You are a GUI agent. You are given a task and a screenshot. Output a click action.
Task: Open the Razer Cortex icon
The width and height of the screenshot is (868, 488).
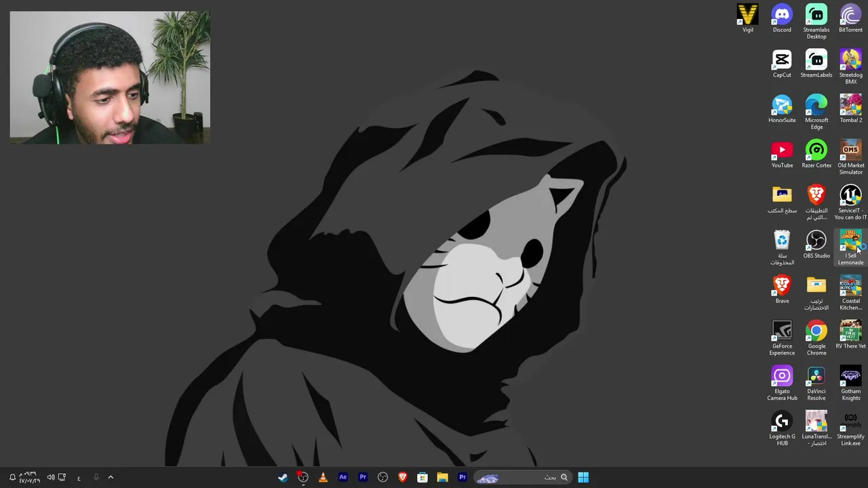pyautogui.click(x=816, y=155)
